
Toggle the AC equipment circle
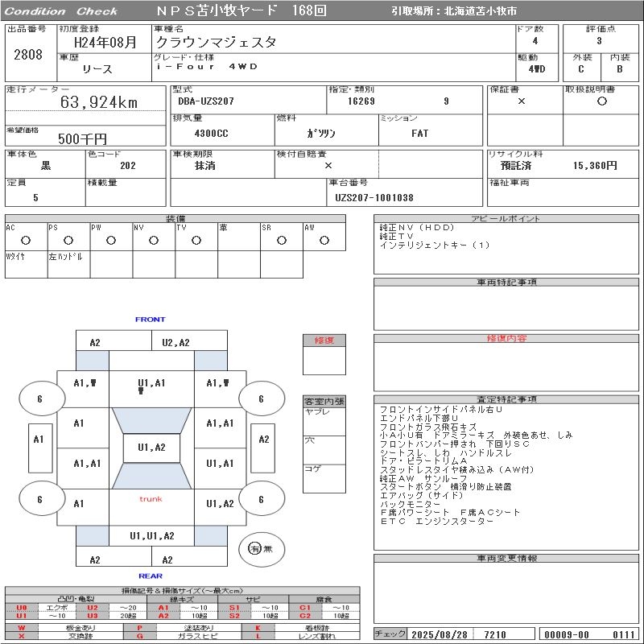(26, 240)
